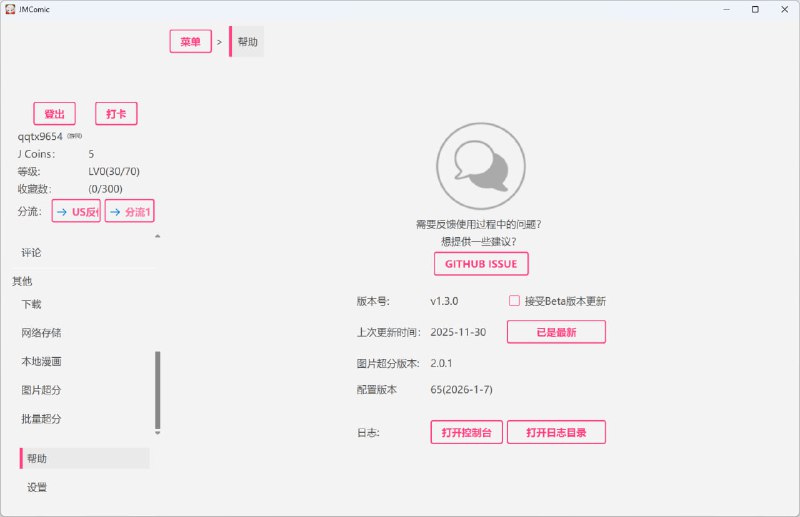Maximize the JMComic window
The height and width of the screenshot is (517, 800).
coord(755,9)
